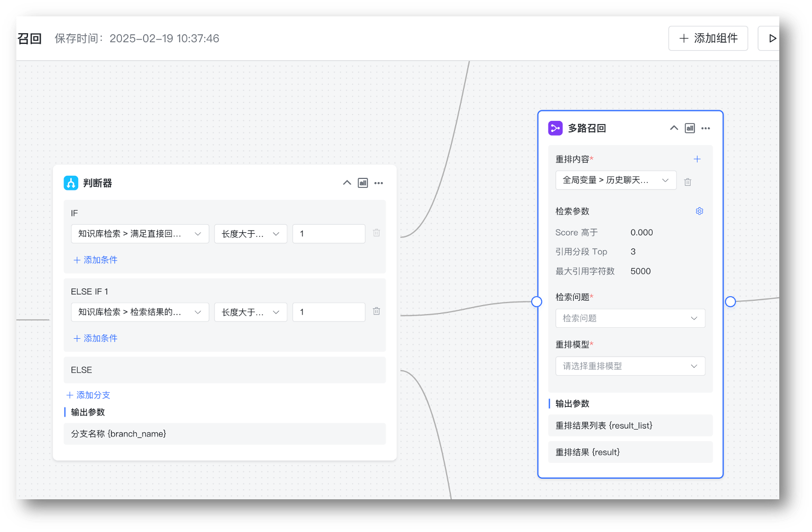Click the purple 多路召回 node icon

coord(555,128)
